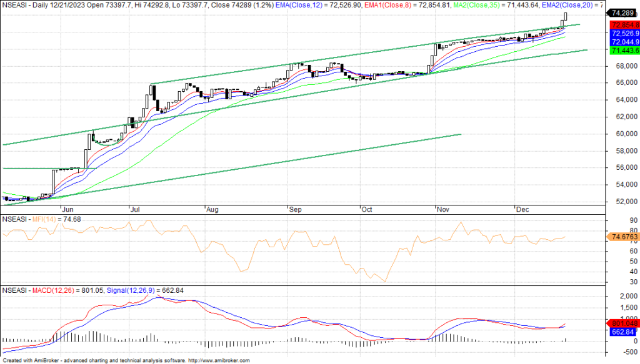Open the www.amibroker.com footer link
This screenshot has width=640, height=364.
click(x=219, y=360)
